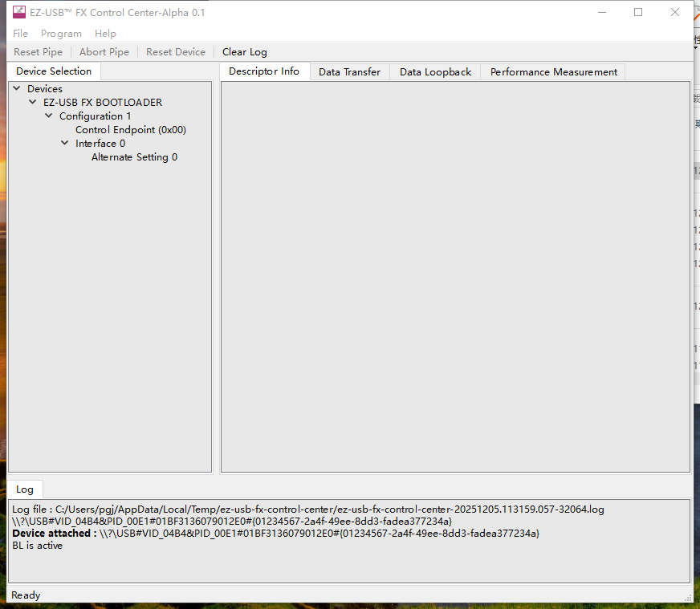Screen dimensions: 700x609
Task: Select Devices in the tree
Action: click(x=45, y=89)
